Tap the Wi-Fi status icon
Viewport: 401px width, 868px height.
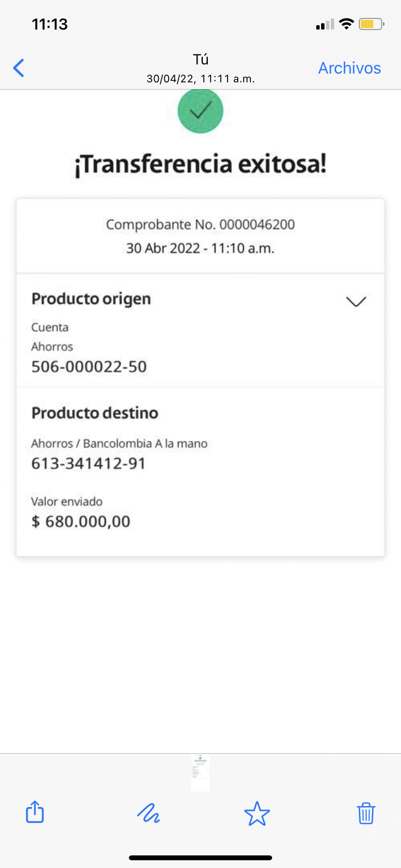click(346, 24)
